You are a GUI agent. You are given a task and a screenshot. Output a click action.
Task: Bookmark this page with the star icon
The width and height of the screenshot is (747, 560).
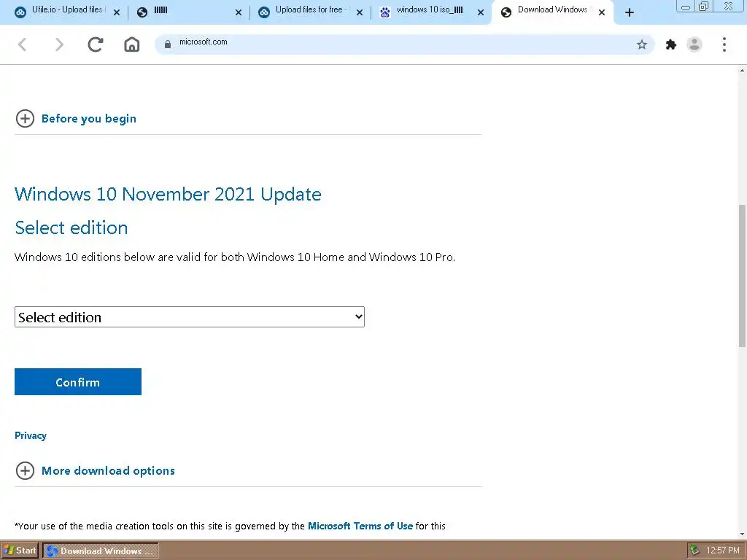click(x=642, y=44)
